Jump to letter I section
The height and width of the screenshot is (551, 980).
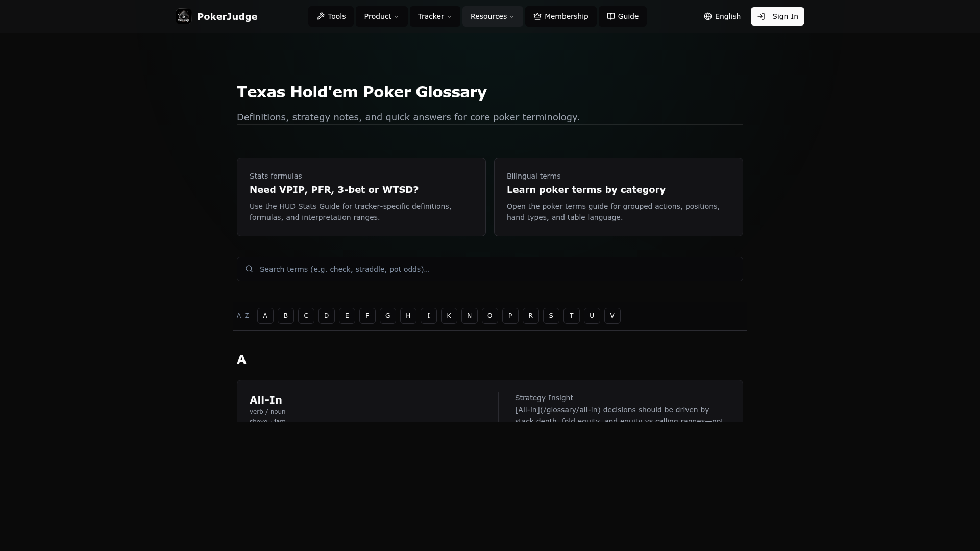click(x=429, y=316)
